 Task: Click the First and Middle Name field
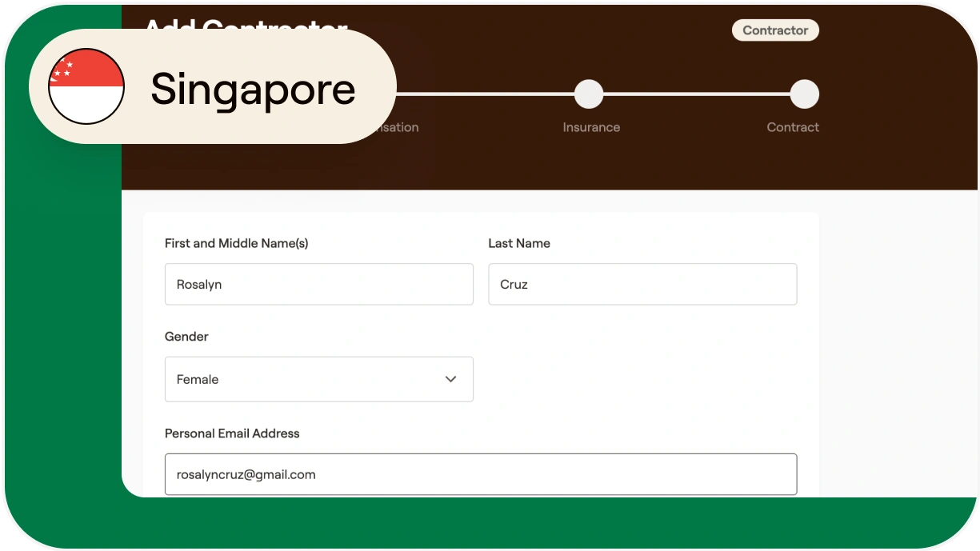(x=318, y=284)
